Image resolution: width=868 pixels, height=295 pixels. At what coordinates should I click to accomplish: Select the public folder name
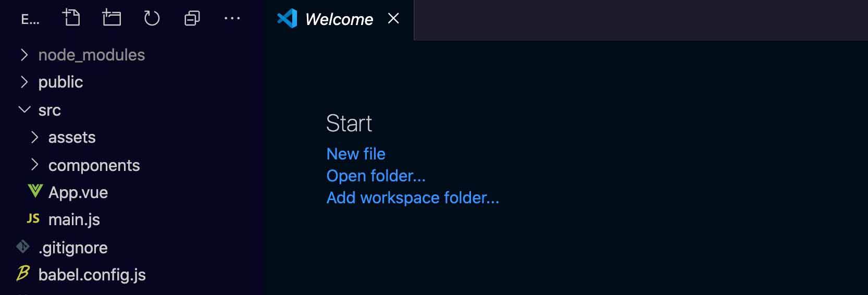click(x=60, y=82)
